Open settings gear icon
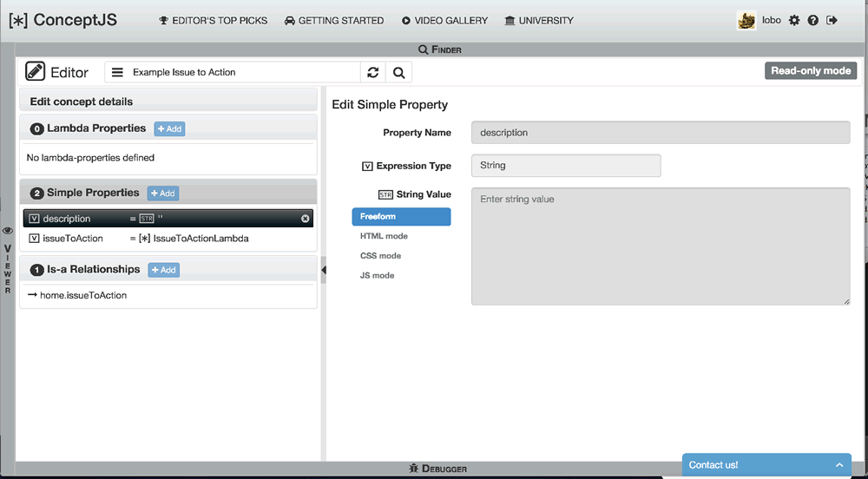The width and height of the screenshot is (868, 479). coord(794,21)
